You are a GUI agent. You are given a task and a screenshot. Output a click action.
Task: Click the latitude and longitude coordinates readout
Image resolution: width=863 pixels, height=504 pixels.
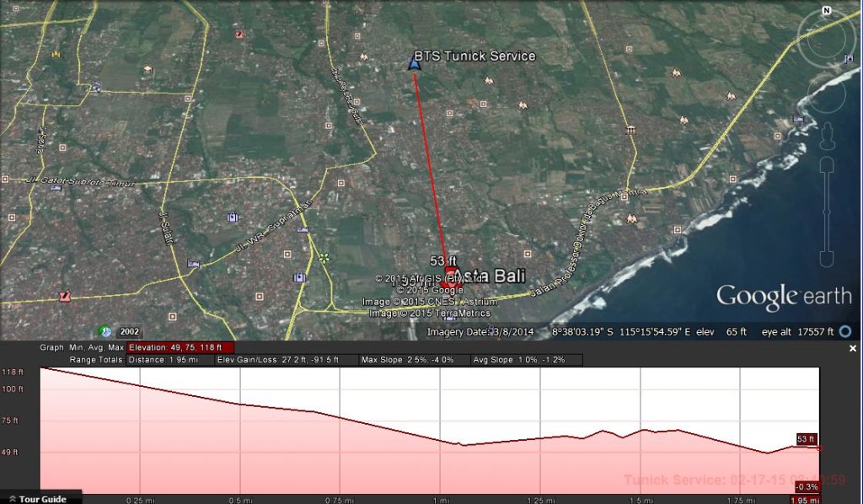click(621, 332)
